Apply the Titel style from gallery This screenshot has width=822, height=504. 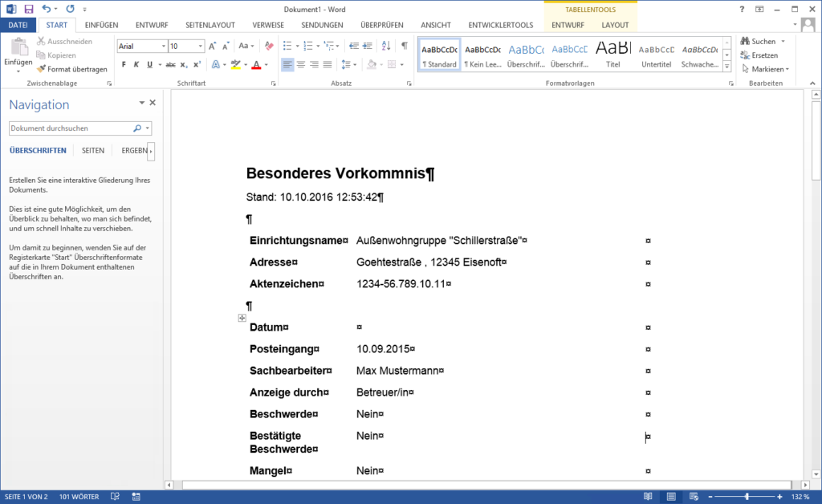click(613, 54)
